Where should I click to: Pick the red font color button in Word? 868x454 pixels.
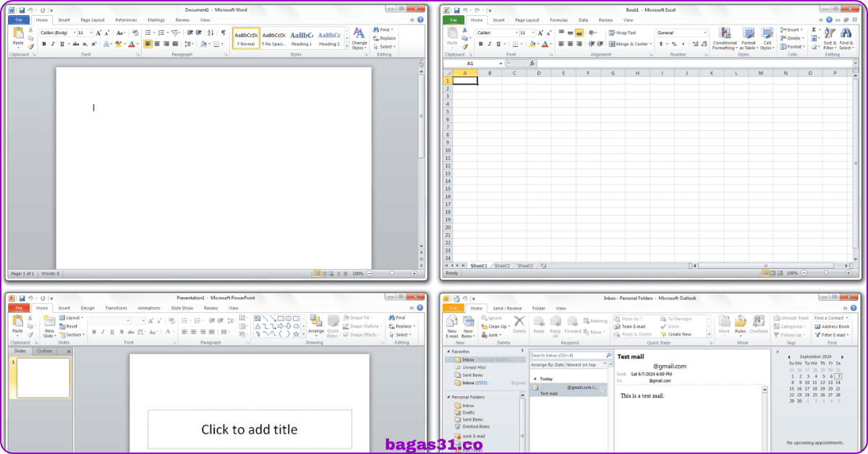pos(132,44)
